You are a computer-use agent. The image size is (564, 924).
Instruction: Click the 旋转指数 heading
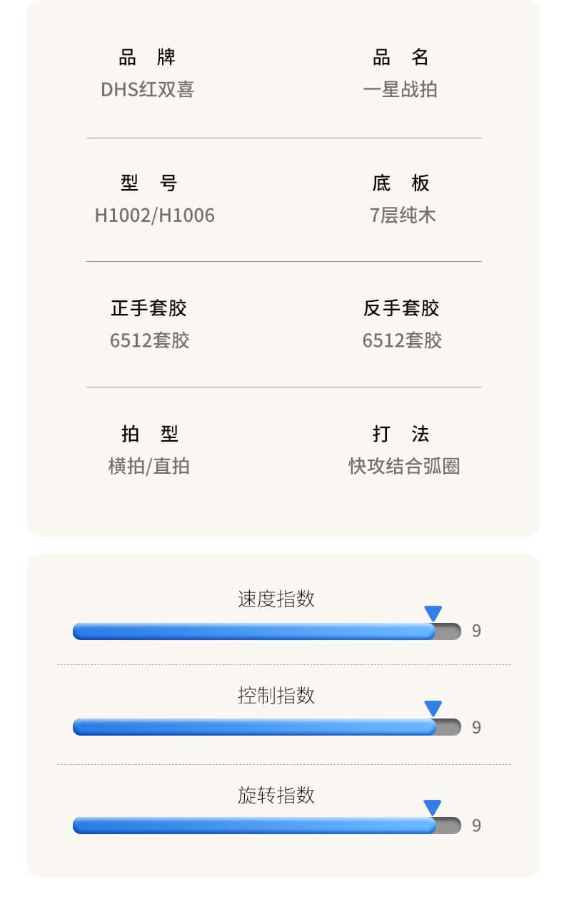[276, 795]
